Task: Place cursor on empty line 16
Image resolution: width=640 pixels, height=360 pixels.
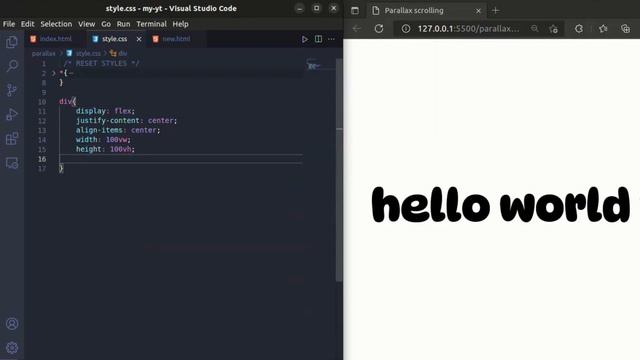Action: 181,159
